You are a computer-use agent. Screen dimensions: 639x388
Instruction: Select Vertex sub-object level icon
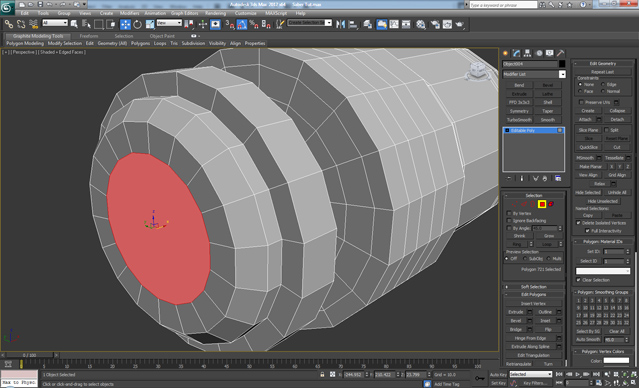[515, 204]
